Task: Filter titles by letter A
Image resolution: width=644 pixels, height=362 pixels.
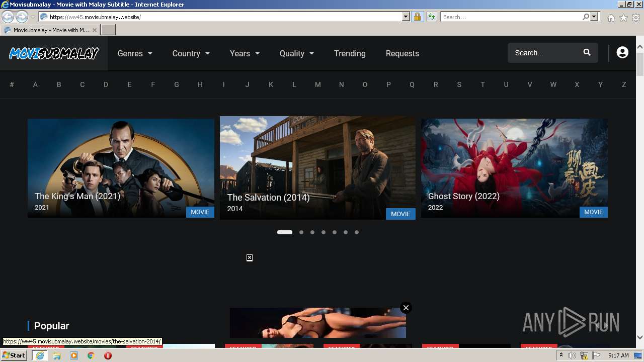Action: [35, 84]
